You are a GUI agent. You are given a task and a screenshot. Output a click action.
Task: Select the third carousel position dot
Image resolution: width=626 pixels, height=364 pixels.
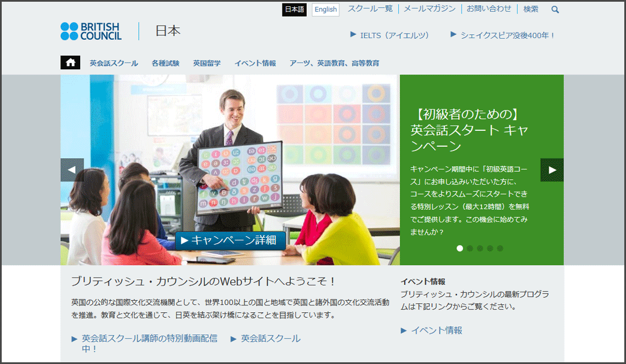pyautogui.click(x=480, y=248)
